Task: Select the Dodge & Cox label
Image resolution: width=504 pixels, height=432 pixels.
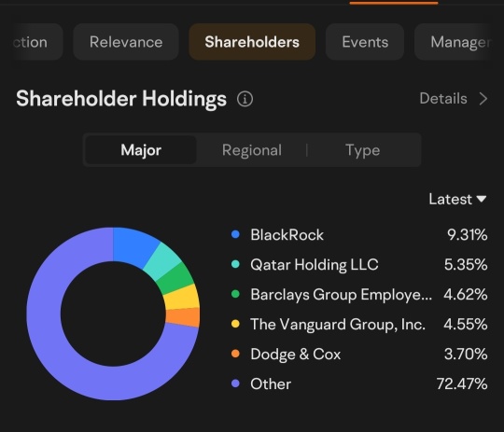Action: 295,354
